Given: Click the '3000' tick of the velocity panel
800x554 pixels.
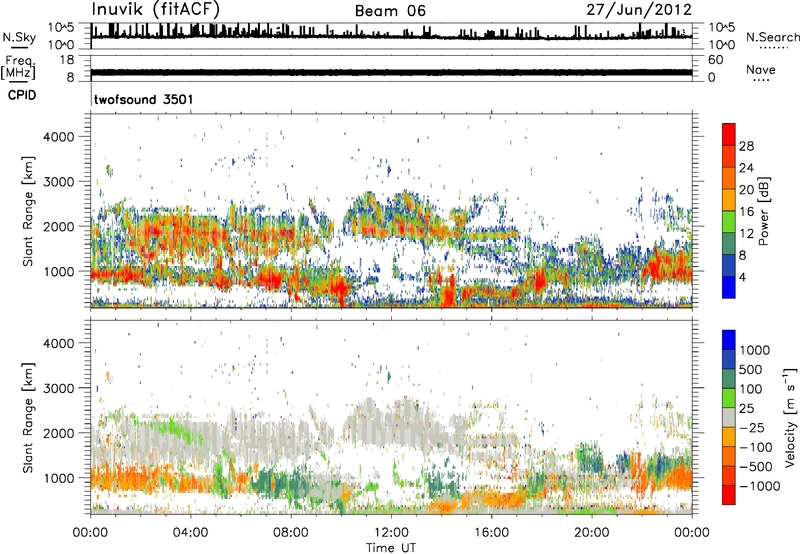Looking at the screenshot, I should pyautogui.click(x=59, y=388).
